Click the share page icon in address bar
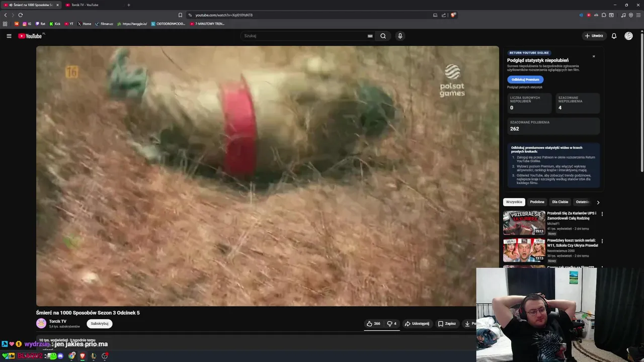Viewport: 644px width, 362px height. pos(444,15)
